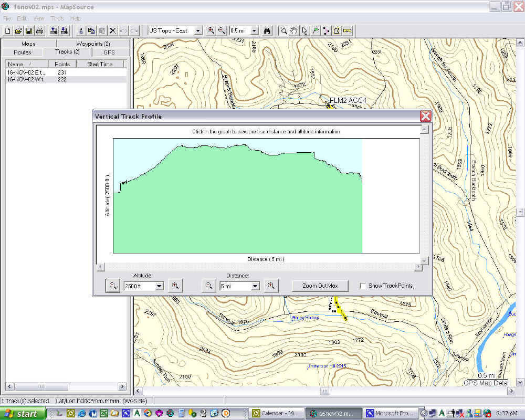Click the Windows start button
Image resolution: width=525 pixels, height=420 pixels.
coord(22,414)
